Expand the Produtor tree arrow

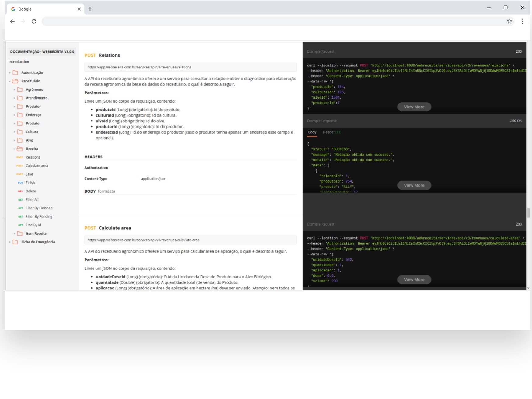(x=14, y=107)
